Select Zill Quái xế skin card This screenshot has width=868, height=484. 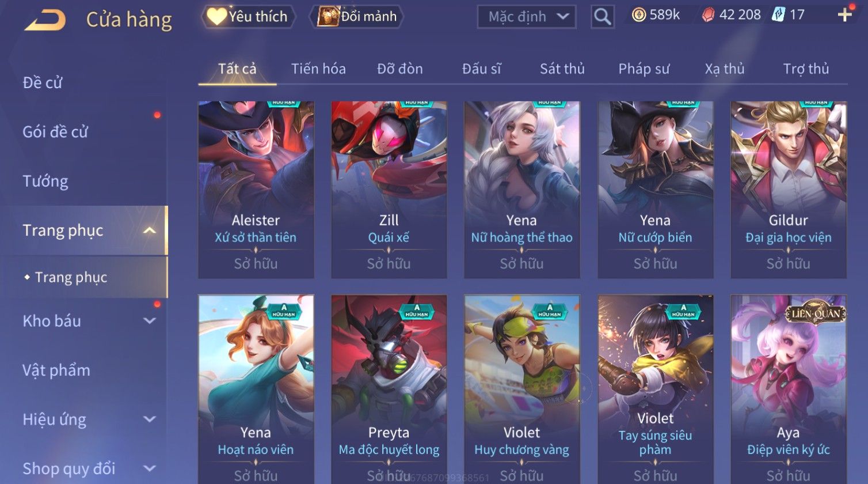point(389,190)
